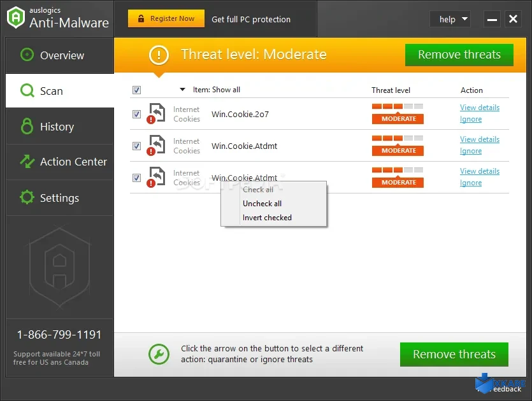This screenshot has width=532, height=401.
Task: Minimize the Anti-Malware window
Action: [x=492, y=19]
